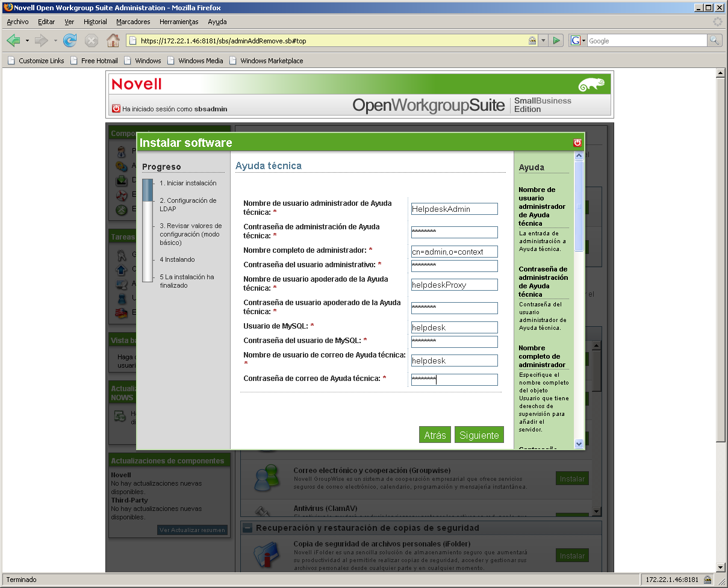Click step '2. Configuración de LDAP'
The width and height of the screenshot is (728, 588).
click(x=188, y=205)
